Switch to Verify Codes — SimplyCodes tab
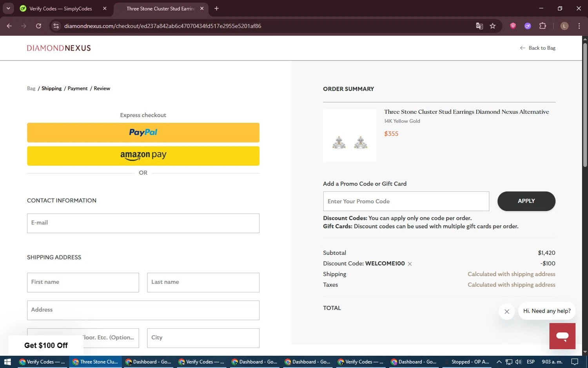588x368 pixels. click(61, 9)
